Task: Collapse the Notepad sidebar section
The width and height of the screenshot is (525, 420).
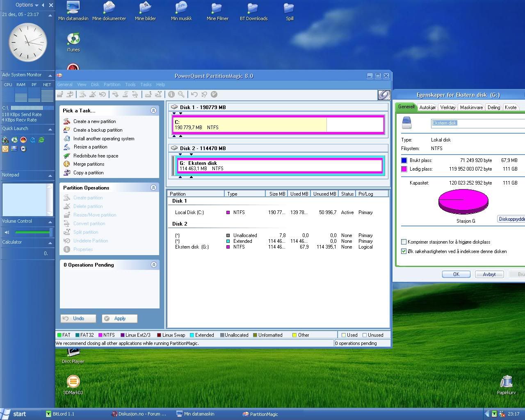Action: point(50,176)
